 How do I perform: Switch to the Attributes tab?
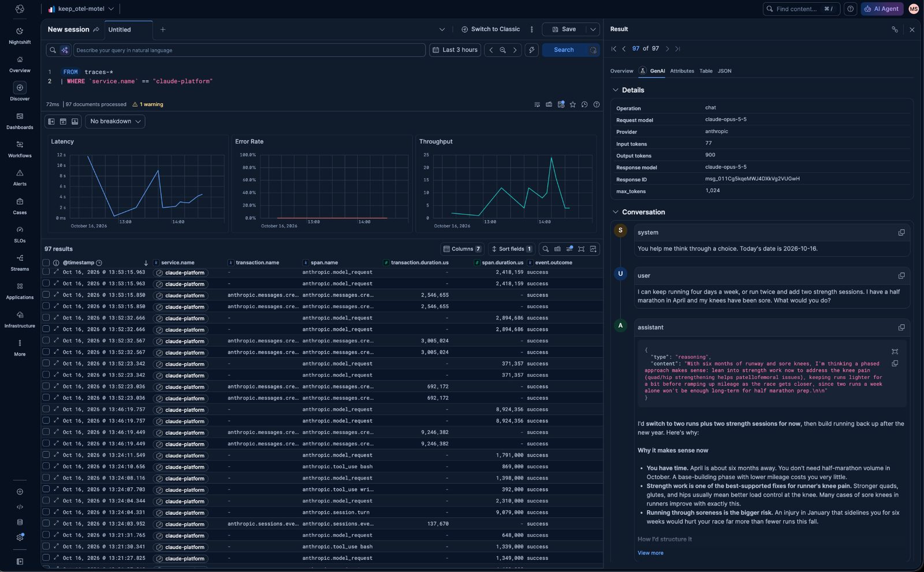click(x=681, y=71)
